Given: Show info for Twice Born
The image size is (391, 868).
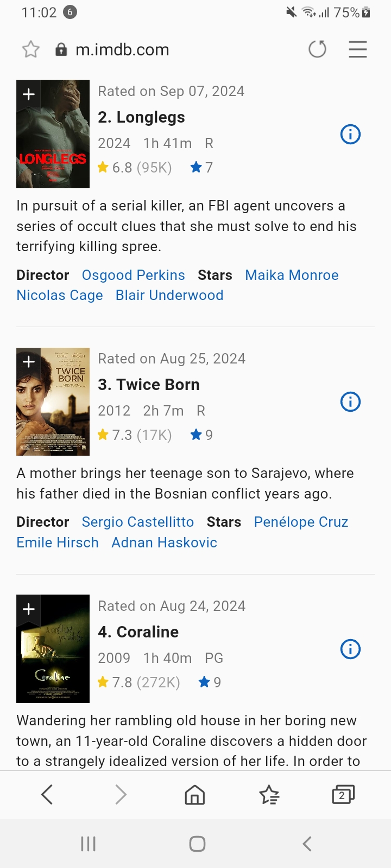Looking at the screenshot, I should [x=350, y=402].
